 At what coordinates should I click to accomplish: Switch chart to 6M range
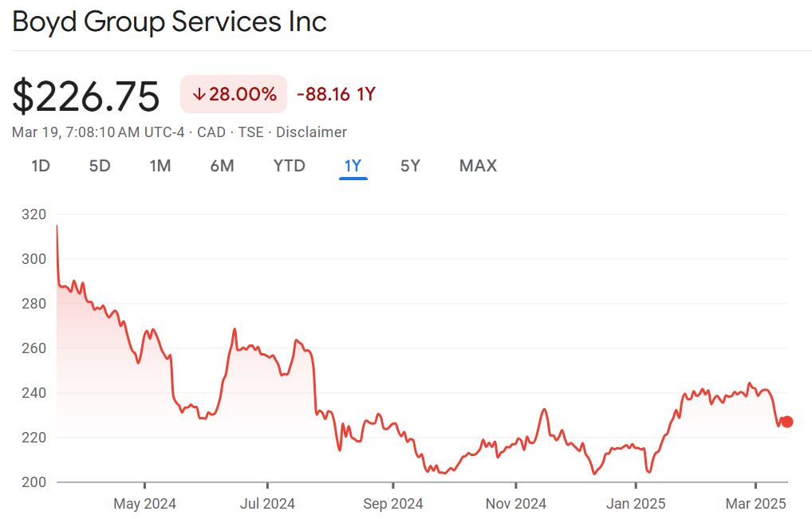click(x=222, y=166)
